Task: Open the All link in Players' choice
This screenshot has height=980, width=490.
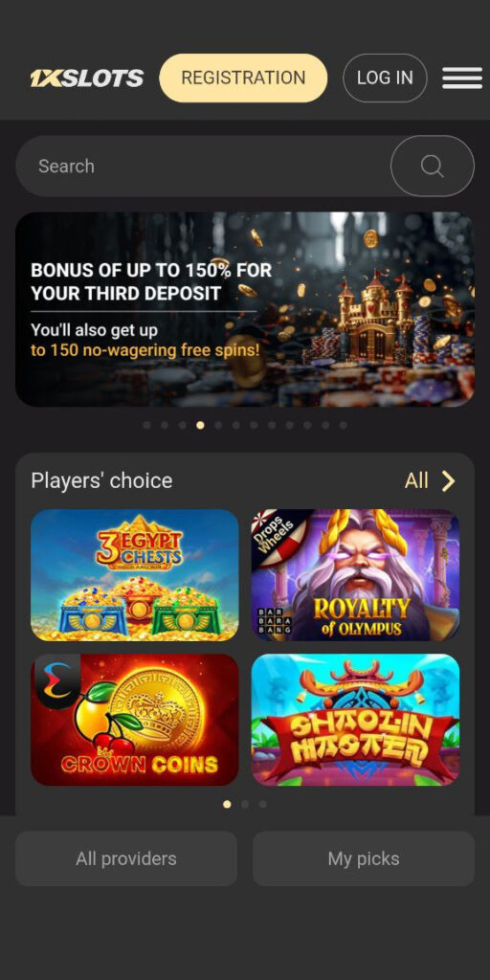Action: (416, 481)
